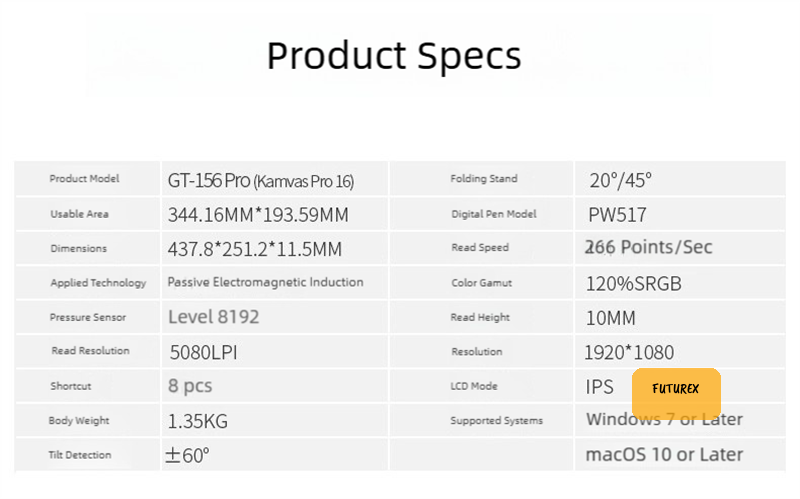Image resolution: width=800 pixels, height=499 pixels.
Task: Click the Product Specs heading
Action: click(x=394, y=56)
